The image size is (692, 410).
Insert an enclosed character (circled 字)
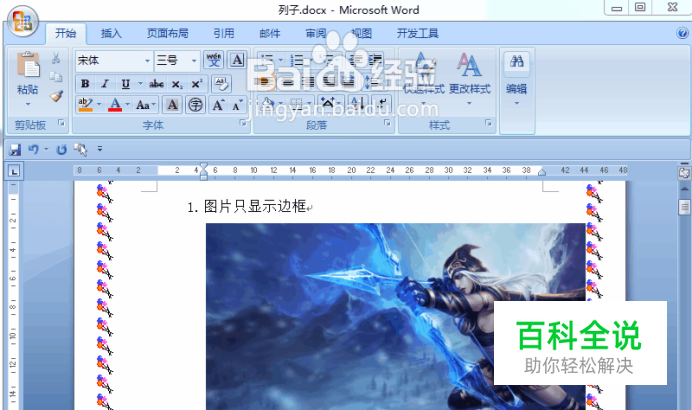click(196, 105)
